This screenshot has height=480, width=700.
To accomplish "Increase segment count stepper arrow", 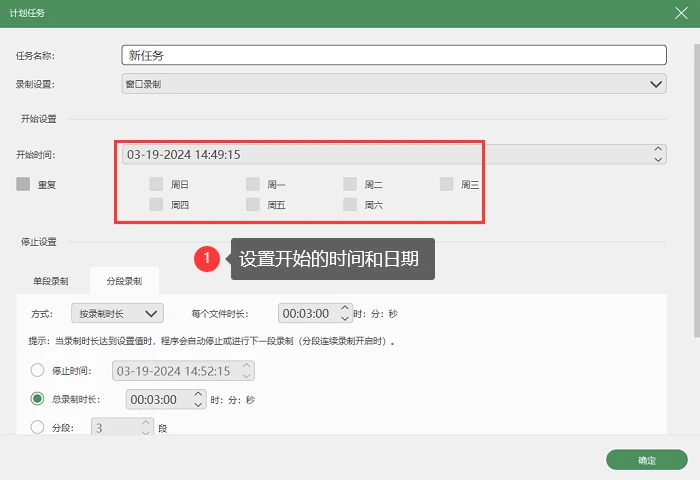I will point(146,422).
